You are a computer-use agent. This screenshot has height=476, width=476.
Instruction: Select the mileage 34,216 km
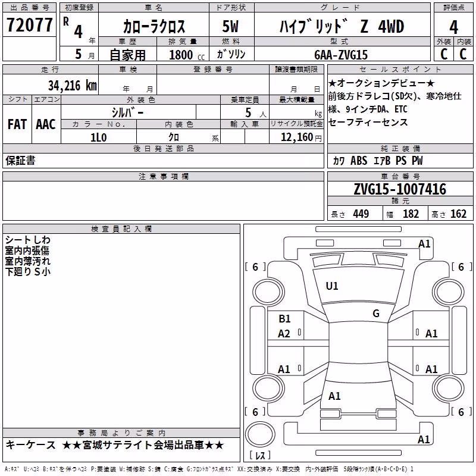(x=72, y=86)
